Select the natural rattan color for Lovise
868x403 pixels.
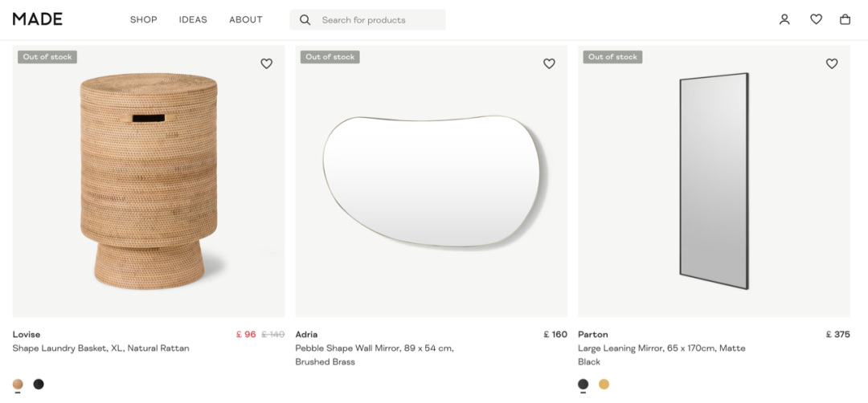18,385
